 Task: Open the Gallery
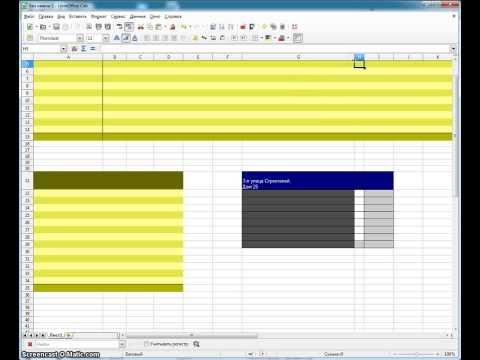273,27
